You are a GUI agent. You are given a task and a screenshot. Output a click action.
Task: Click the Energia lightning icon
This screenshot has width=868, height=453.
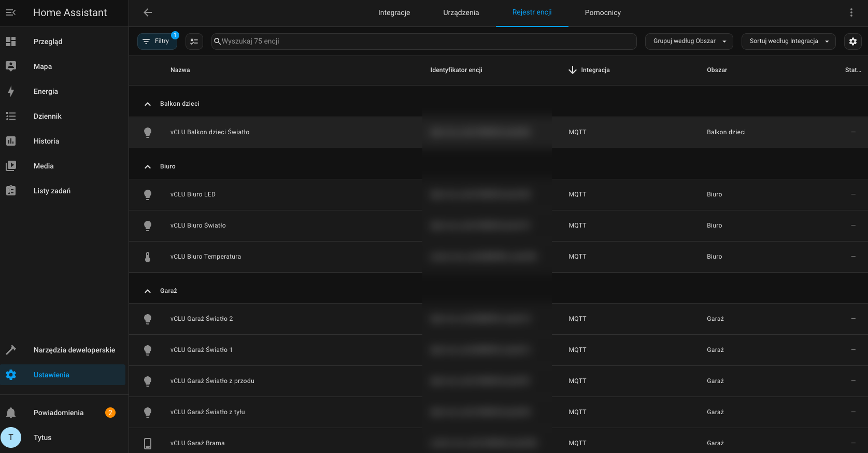[11, 91]
